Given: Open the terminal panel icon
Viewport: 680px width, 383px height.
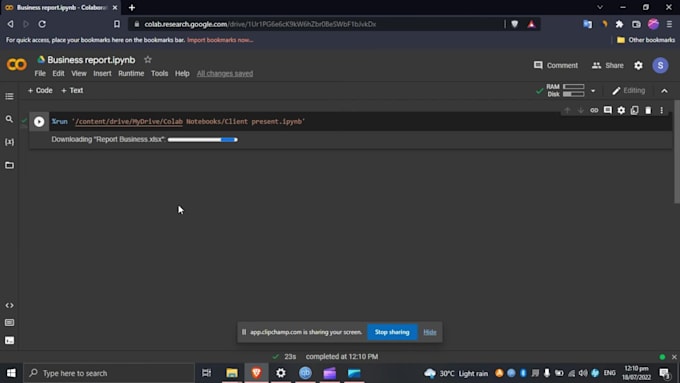Looking at the screenshot, I should coord(9,340).
